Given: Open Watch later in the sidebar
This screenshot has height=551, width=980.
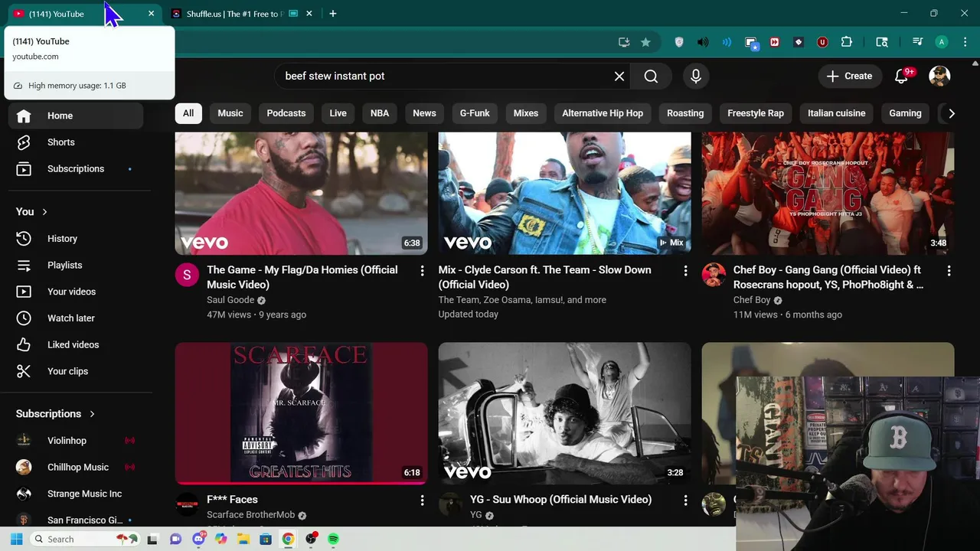Looking at the screenshot, I should [x=76, y=318].
